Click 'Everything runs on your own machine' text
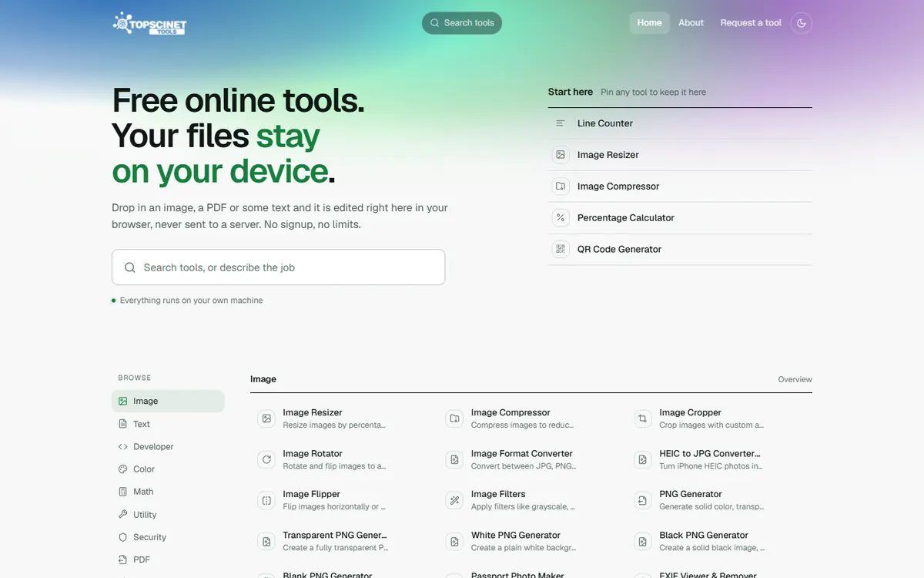Image resolution: width=924 pixels, height=578 pixels. click(x=191, y=301)
